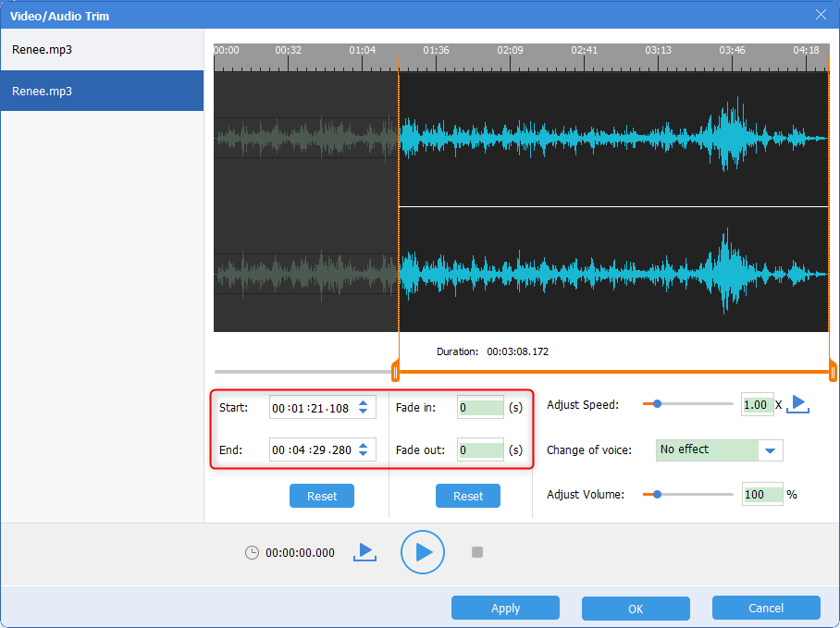Screen dimensions: 840x628
Task: Click the 04:18 mark on time ruler
Action: click(806, 50)
